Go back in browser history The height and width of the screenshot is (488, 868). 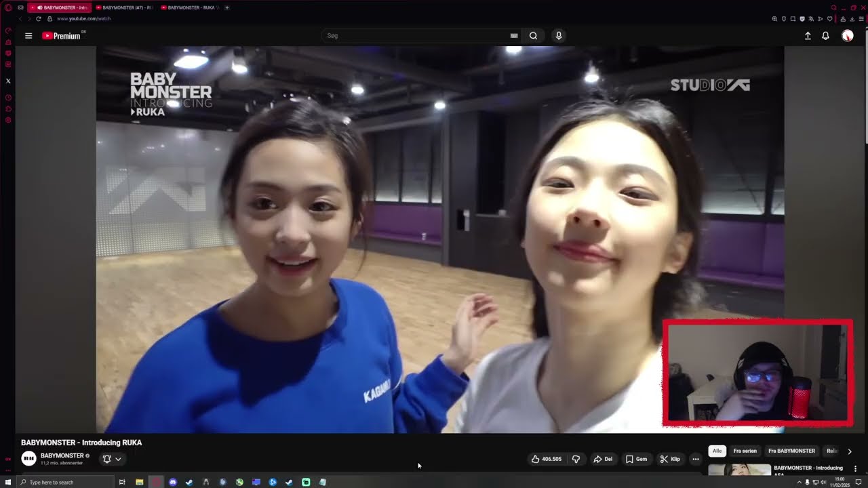pyautogui.click(x=20, y=19)
